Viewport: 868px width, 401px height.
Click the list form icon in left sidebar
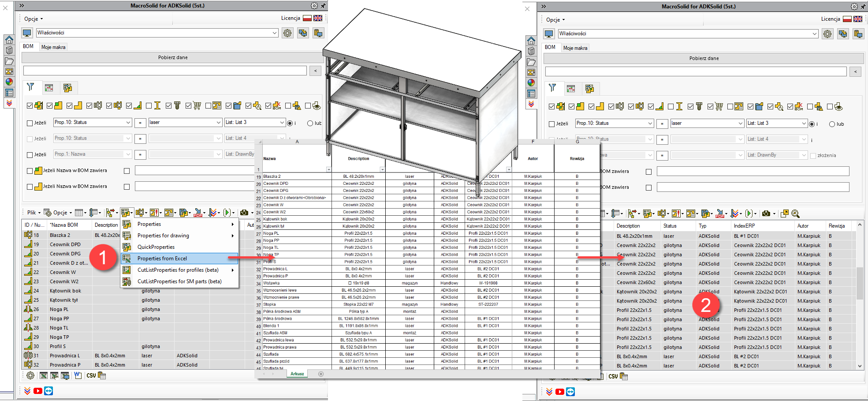(x=9, y=93)
